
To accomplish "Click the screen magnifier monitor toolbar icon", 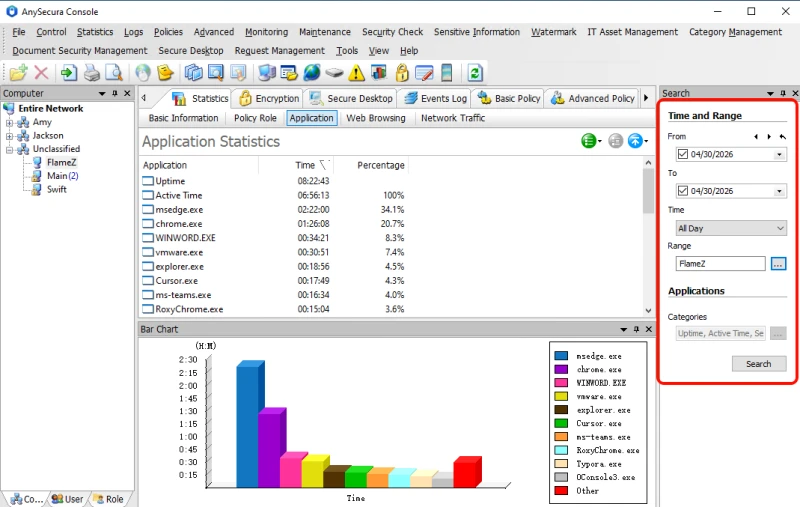I will [x=216, y=73].
